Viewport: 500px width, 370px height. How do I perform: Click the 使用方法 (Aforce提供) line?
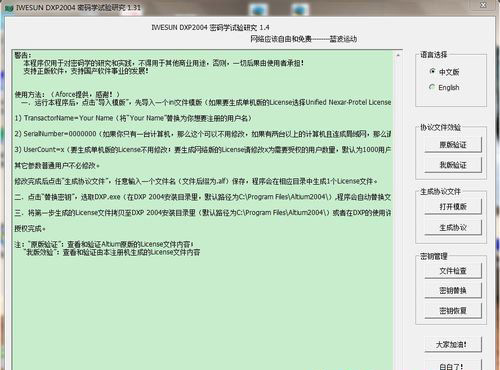pyautogui.click(x=67, y=94)
